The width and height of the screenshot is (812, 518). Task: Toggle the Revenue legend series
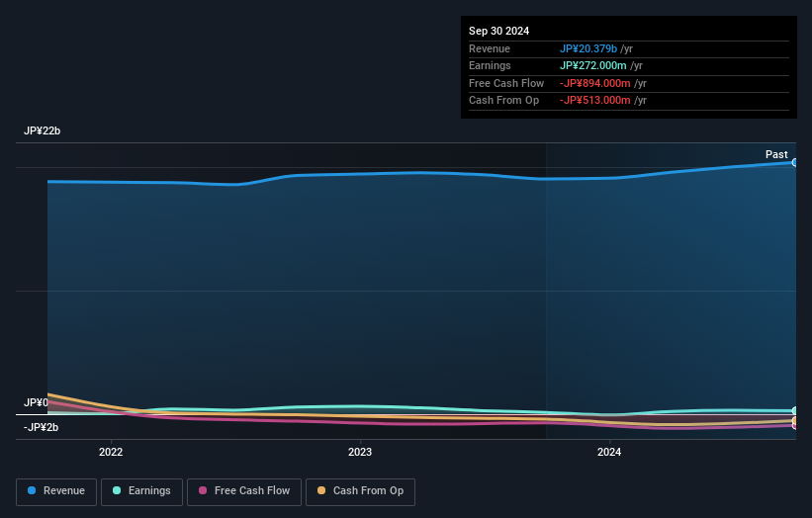(56, 491)
